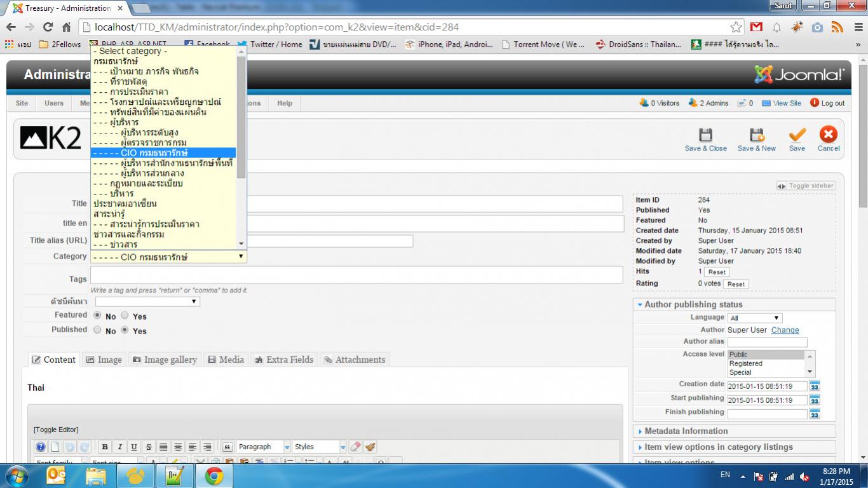Click Toggle sidebar button
This screenshot has height=488, width=868.
point(806,186)
